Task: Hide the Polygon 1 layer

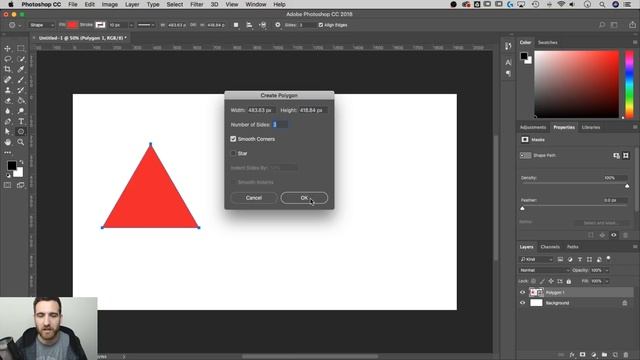Action: (522, 292)
